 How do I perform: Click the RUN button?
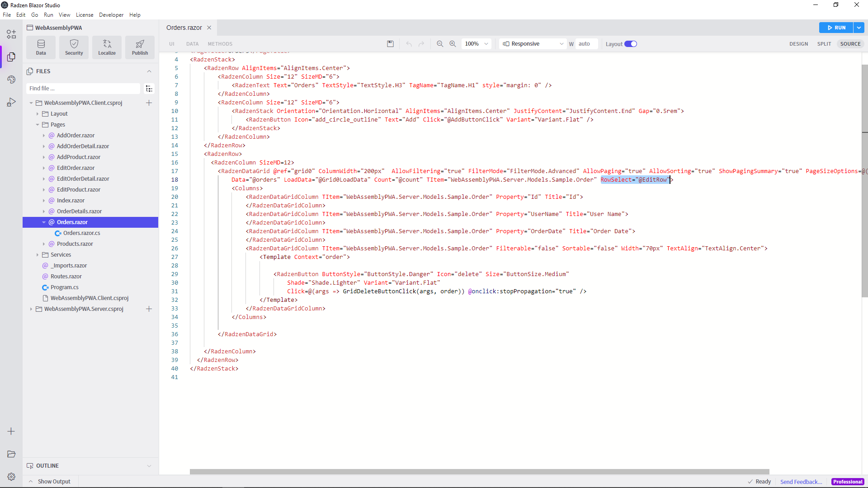coord(836,28)
